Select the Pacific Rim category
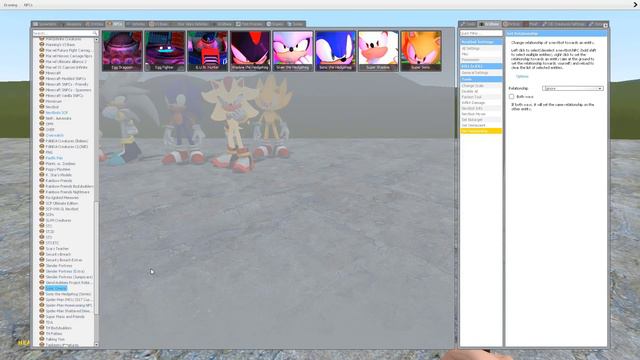 [54, 158]
